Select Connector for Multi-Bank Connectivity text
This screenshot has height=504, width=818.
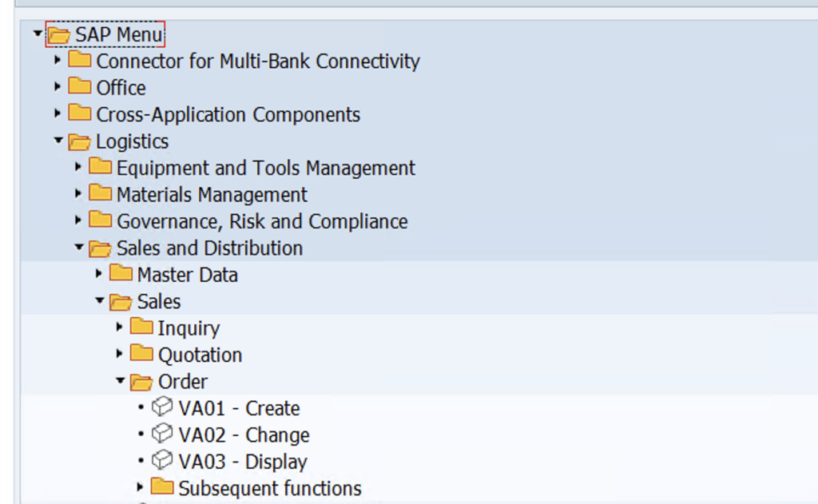click(x=258, y=61)
